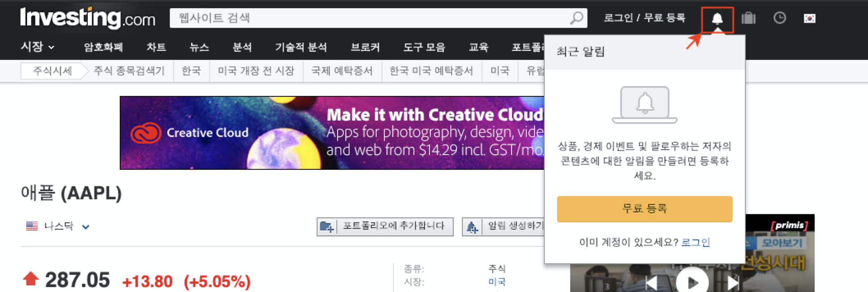Screen dimensions: 868x292
Task: Go to previous video in player
Action: 651,283
